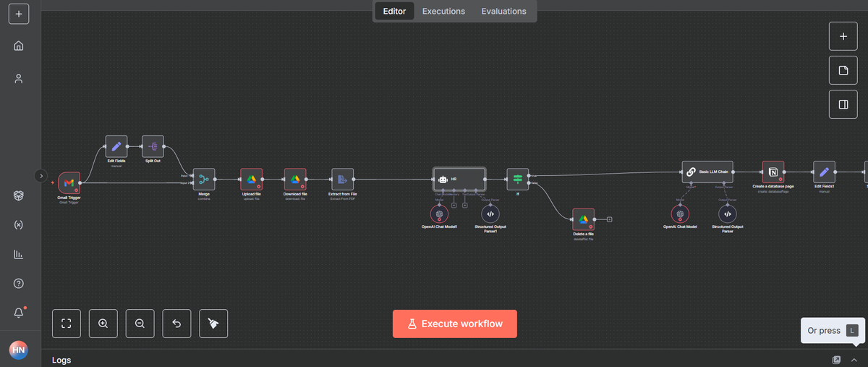The height and width of the screenshot is (367, 868).
Task: Open the Variables (x) sidebar icon
Action: click(x=19, y=224)
